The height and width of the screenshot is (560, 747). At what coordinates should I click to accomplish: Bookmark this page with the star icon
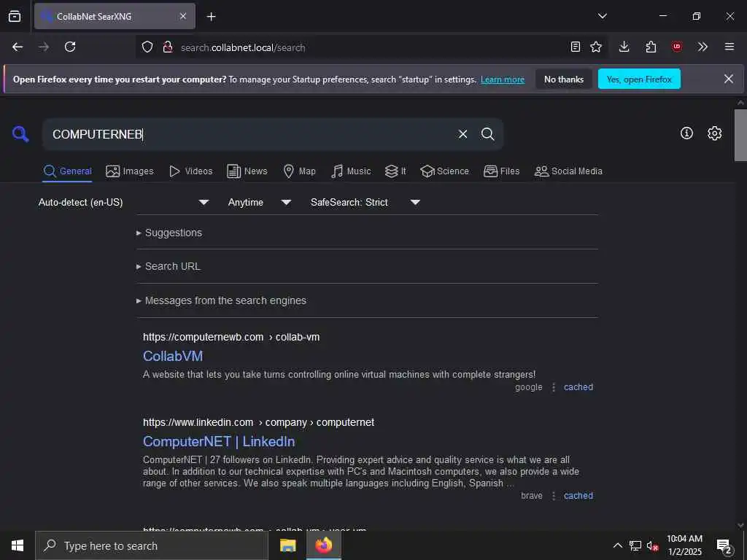coord(595,47)
